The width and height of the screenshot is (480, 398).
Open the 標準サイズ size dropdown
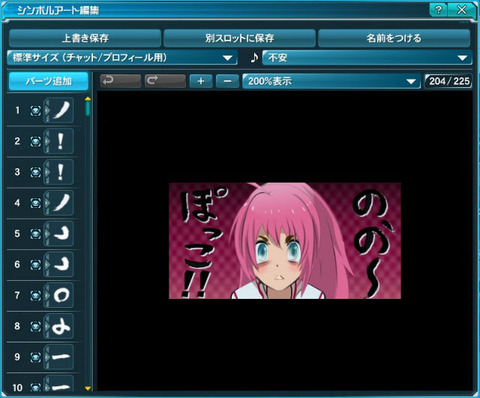pos(122,58)
